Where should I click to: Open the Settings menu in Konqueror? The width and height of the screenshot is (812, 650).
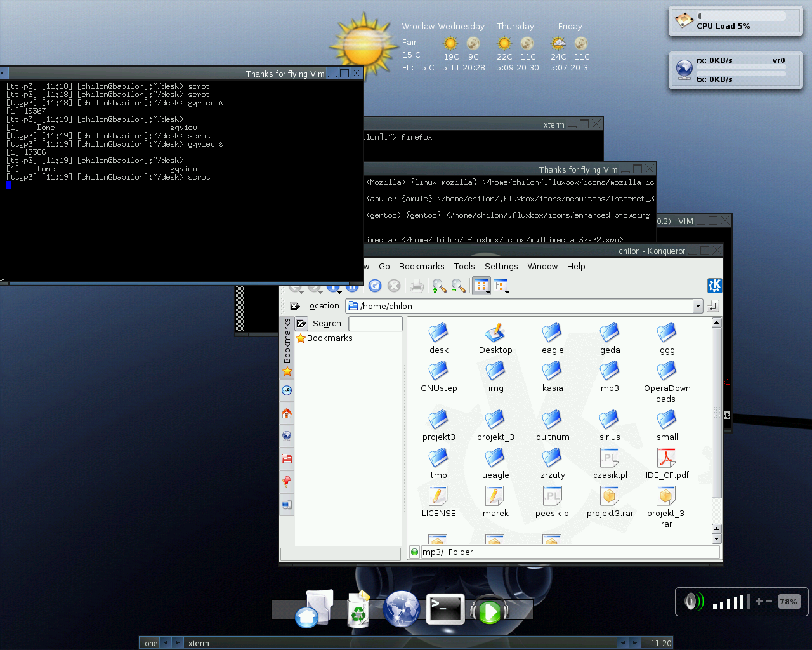tap(501, 267)
